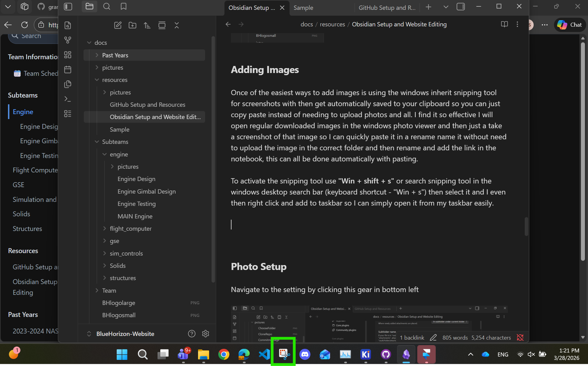Expand the Past Years folder
Viewport: 588px width, 366px height.
[x=97, y=55]
